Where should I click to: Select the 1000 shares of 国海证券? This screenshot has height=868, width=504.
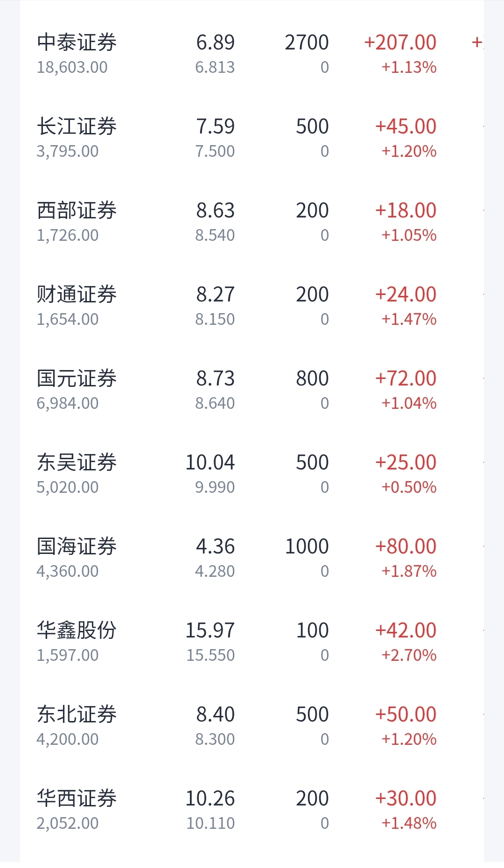pos(307,546)
